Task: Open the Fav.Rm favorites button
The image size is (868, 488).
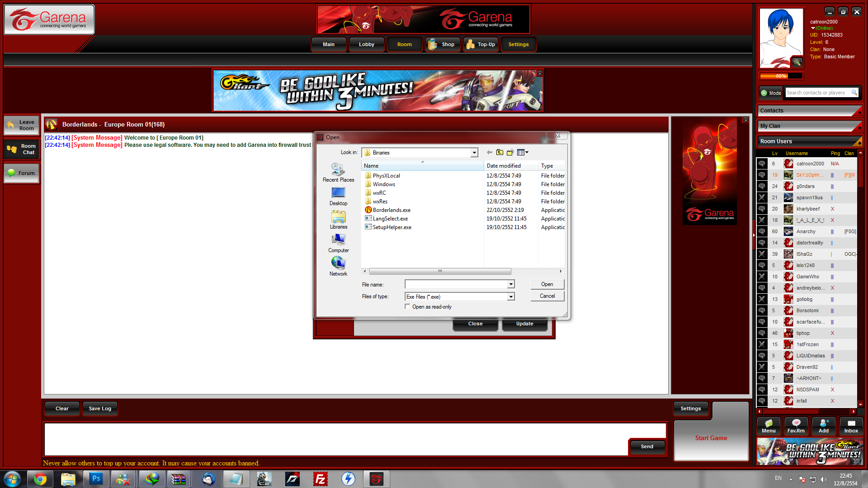Action: point(796,426)
